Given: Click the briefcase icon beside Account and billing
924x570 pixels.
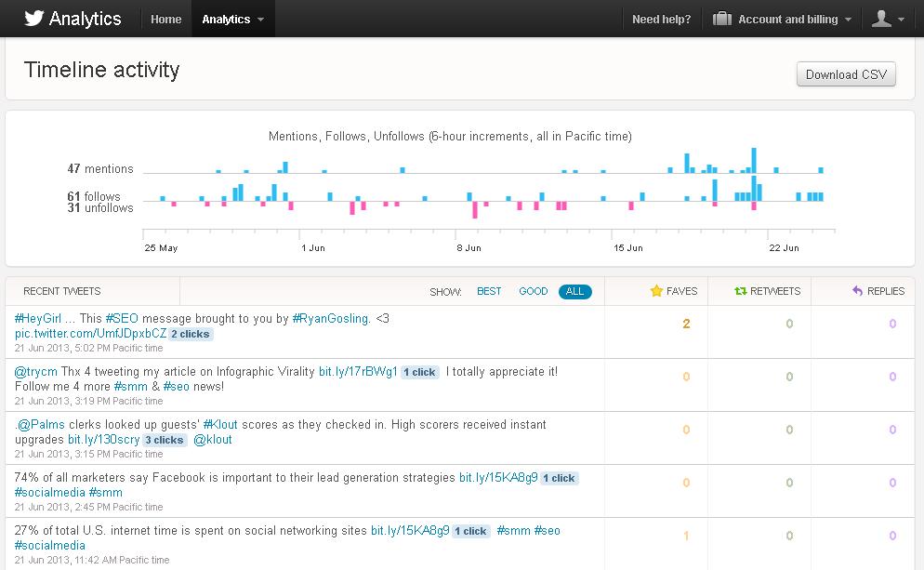Looking at the screenshot, I should click(722, 19).
